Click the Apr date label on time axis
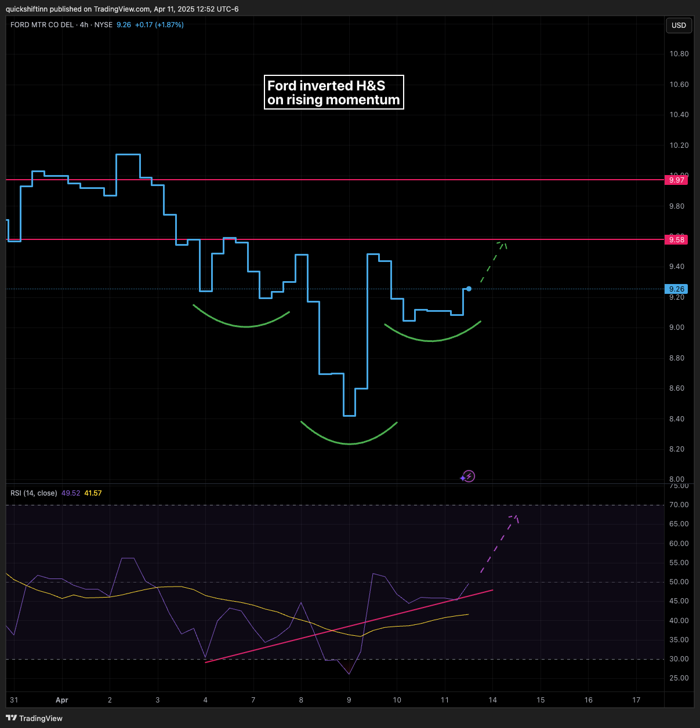 [62, 700]
